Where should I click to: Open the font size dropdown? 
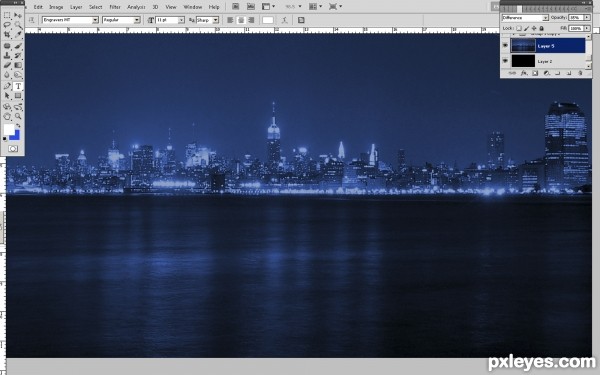[x=181, y=20]
